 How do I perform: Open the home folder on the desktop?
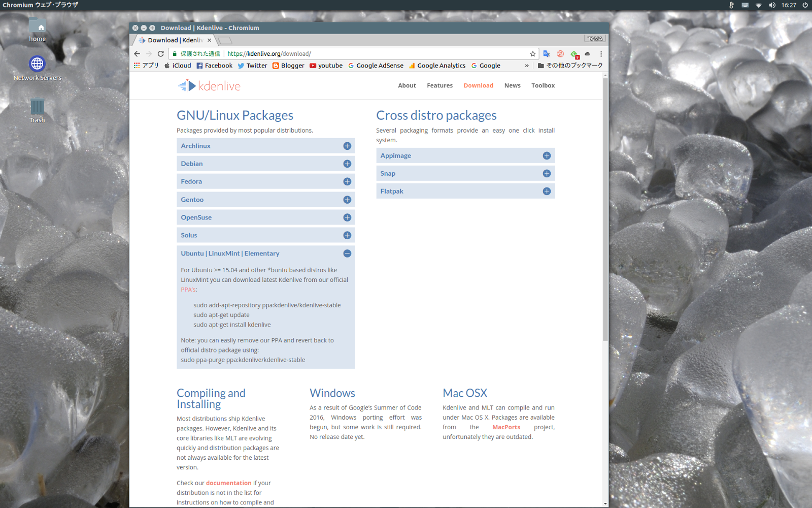(x=37, y=29)
